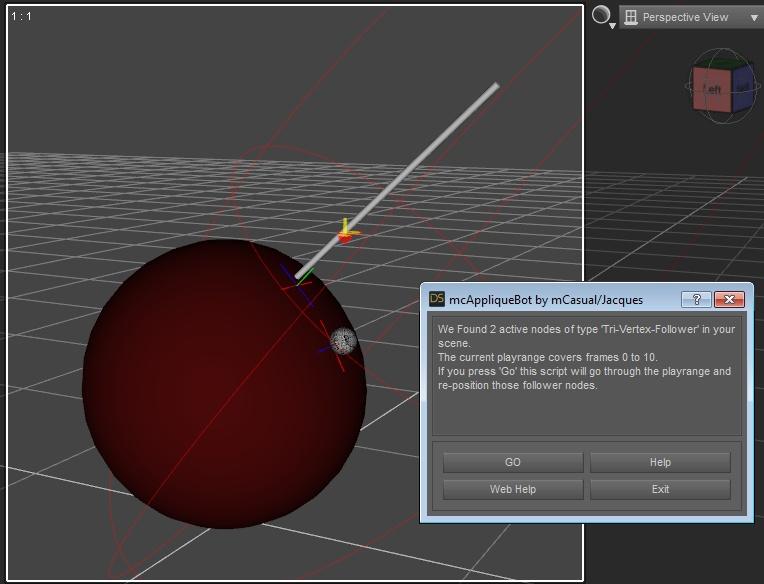Open Help in the mcAppliqueBot dialog

click(660, 462)
